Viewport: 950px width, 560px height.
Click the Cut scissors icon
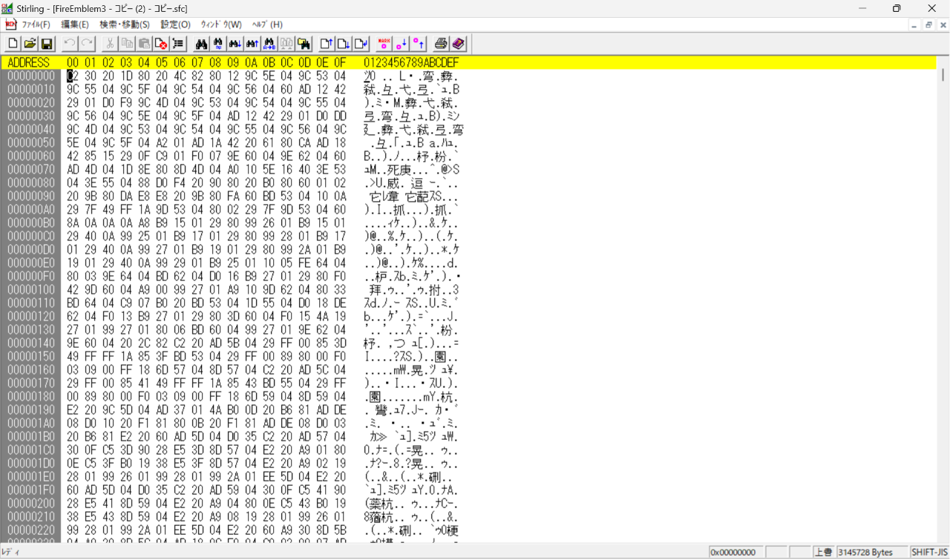(x=110, y=44)
